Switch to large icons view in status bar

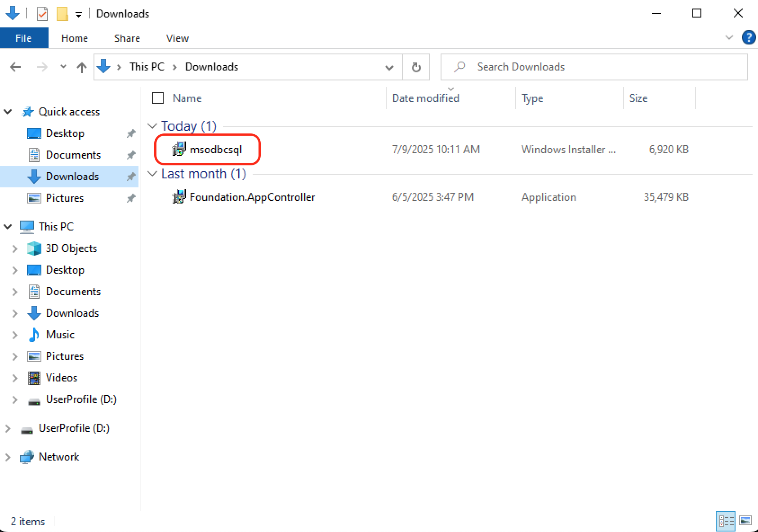(x=745, y=521)
